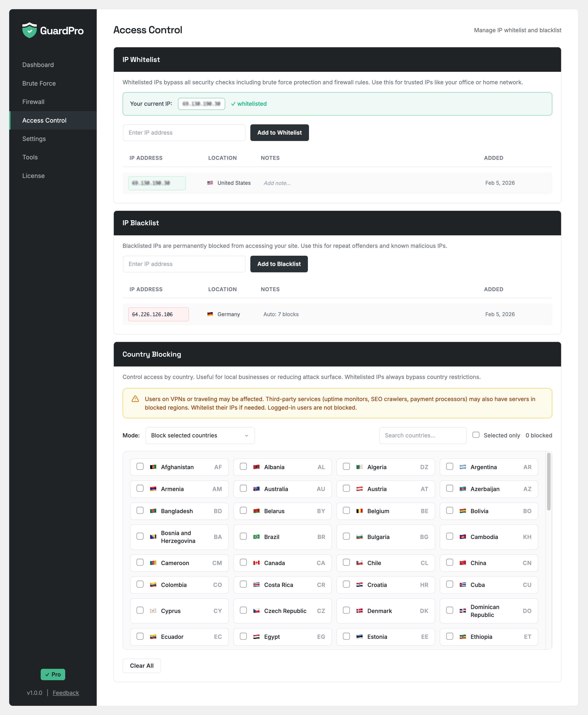Open the country blocking Mode dropdown
588x715 pixels.
tap(200, 435)
